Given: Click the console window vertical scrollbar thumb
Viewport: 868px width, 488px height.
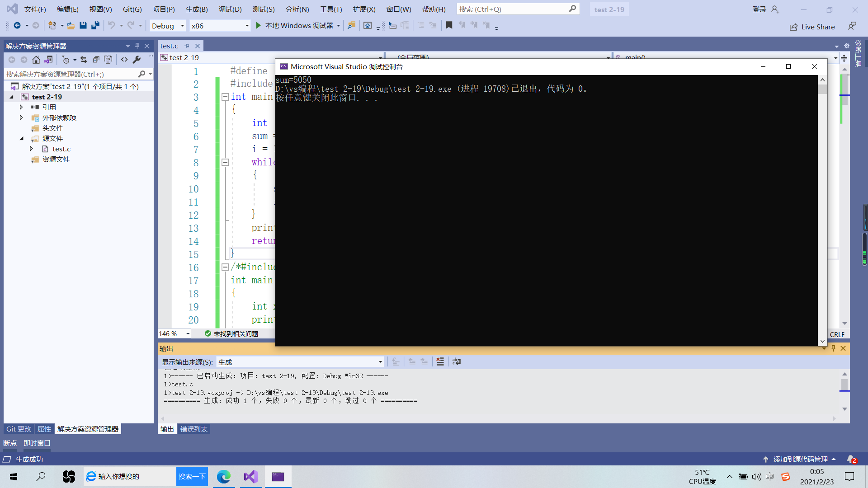Looking at the screenshot, I should [822, 89].
